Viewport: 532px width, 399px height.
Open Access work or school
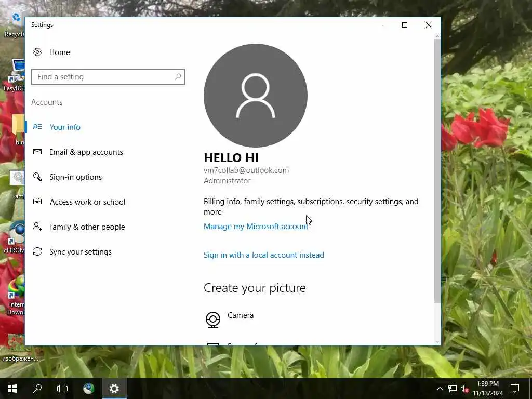87,202
